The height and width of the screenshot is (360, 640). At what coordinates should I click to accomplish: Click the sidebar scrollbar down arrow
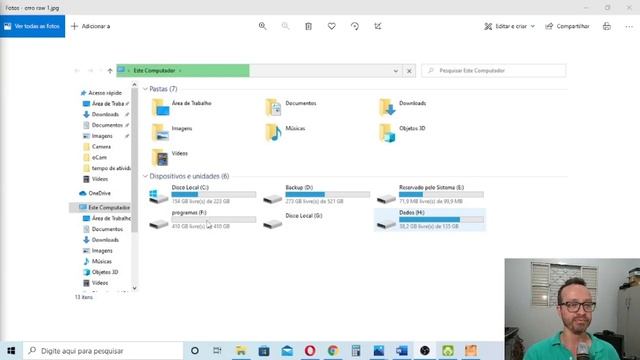point(134,288)
